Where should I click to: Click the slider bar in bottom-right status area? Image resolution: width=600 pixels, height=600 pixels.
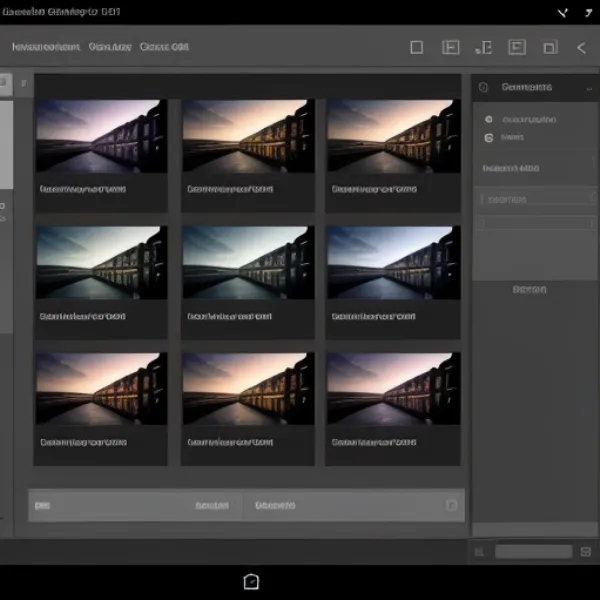pos(534,552)
